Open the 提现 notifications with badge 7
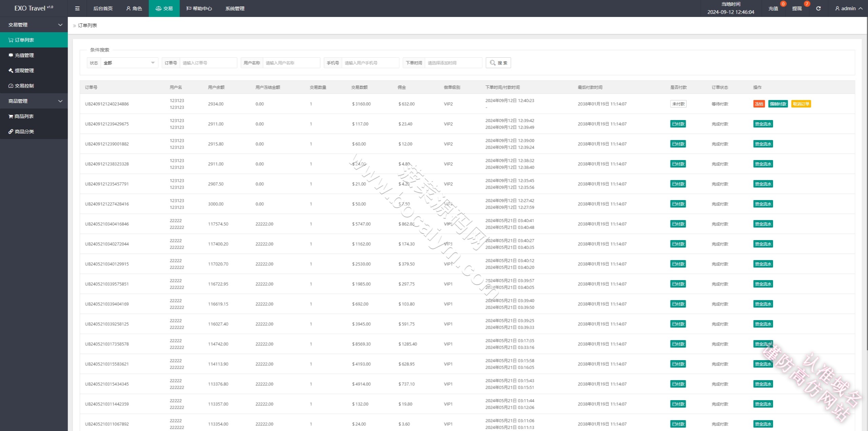 pyautogui.click(x=797, y=8)
